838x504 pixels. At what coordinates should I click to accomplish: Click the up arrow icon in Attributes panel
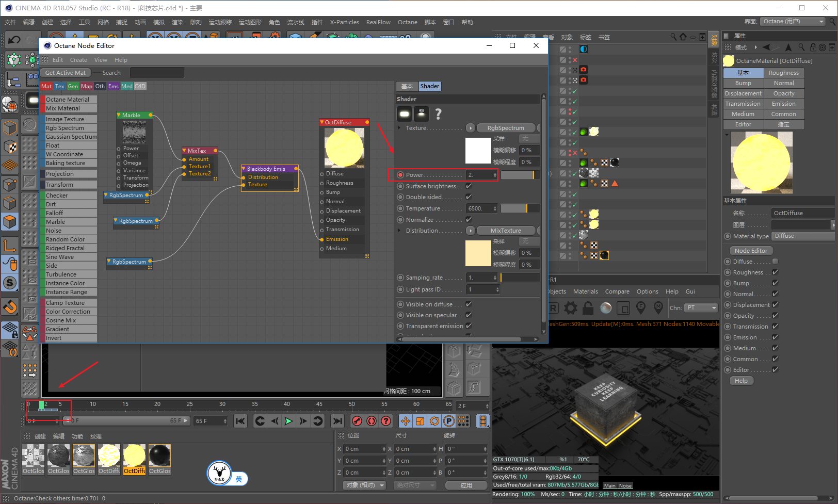click(788, 47)
